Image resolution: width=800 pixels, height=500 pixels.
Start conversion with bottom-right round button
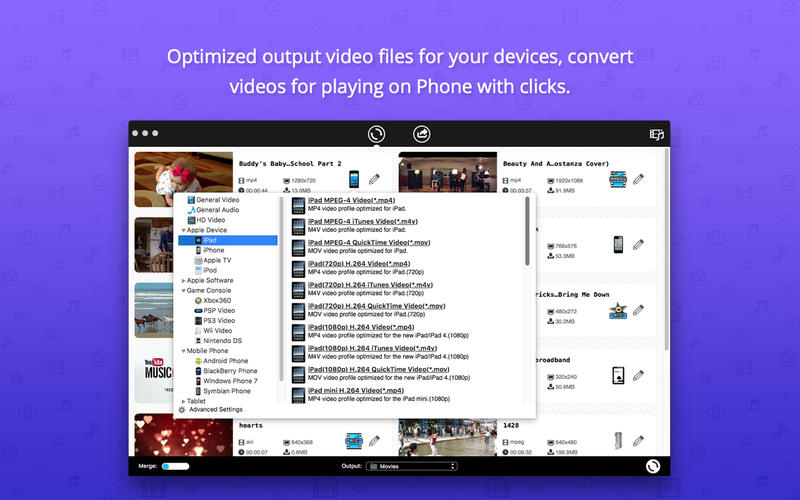pyautogui.click(x=653, y=466)
